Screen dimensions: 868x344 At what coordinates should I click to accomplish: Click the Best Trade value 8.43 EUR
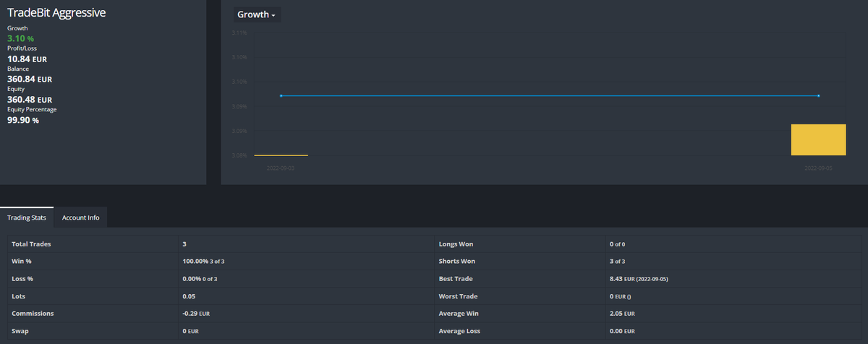639,278
